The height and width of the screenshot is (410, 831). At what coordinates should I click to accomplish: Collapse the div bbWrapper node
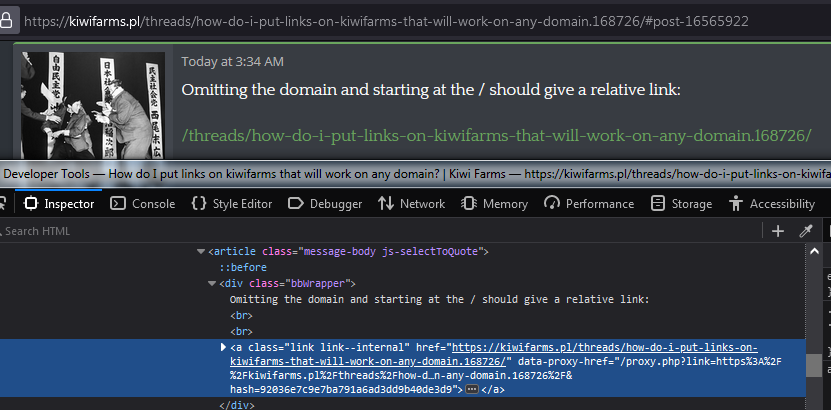tap(212, 284)
